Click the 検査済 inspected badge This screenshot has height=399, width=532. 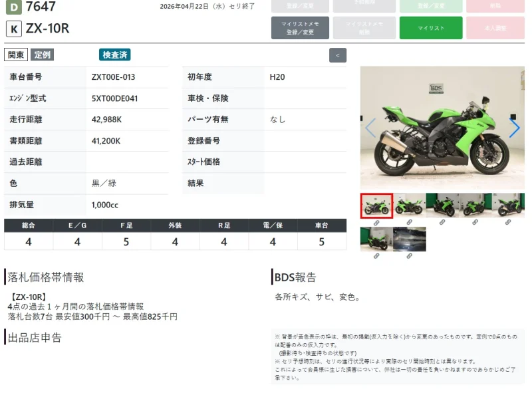114,55
